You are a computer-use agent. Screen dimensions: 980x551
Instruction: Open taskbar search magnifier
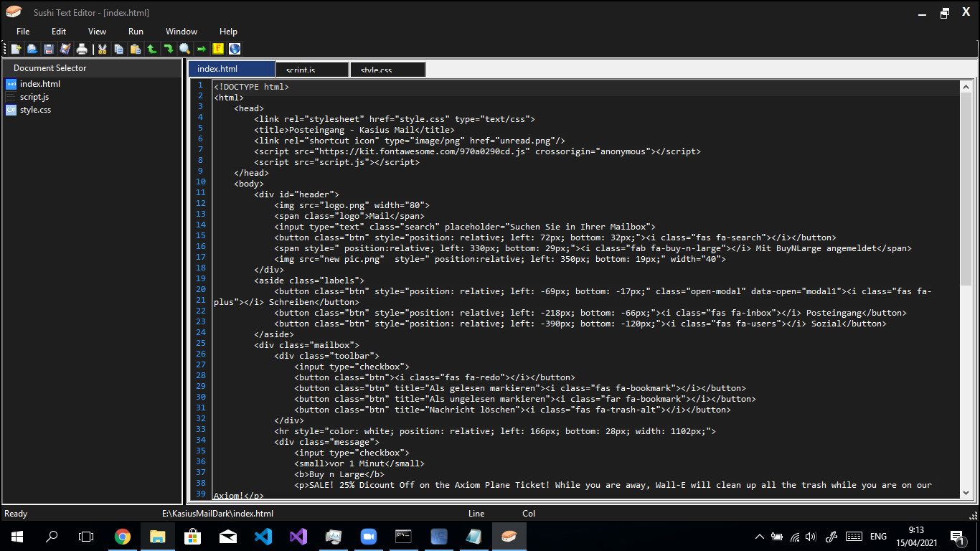pyautogui.click(x=52, y=536)
